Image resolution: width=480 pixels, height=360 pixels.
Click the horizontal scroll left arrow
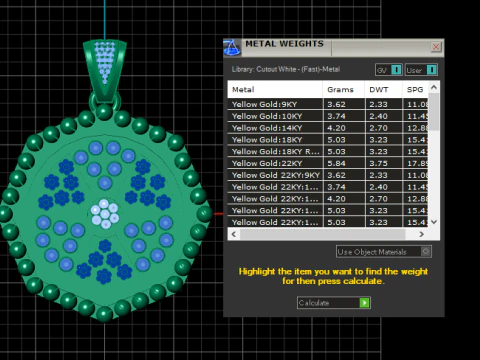pyautogui.click(x=234, y=234)
